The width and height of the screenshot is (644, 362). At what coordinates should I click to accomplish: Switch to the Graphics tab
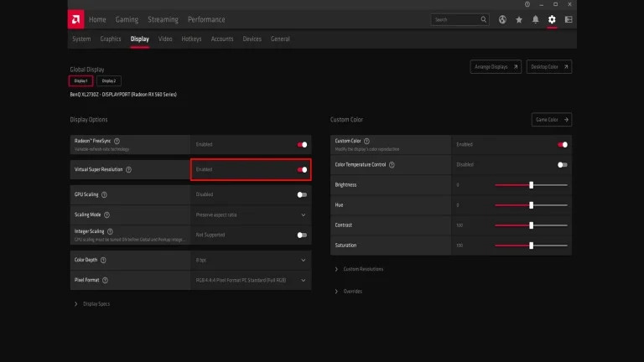point(111,39)
